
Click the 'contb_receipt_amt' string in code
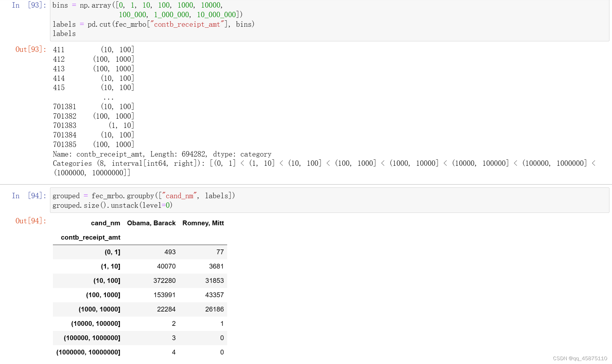point(187,24)
